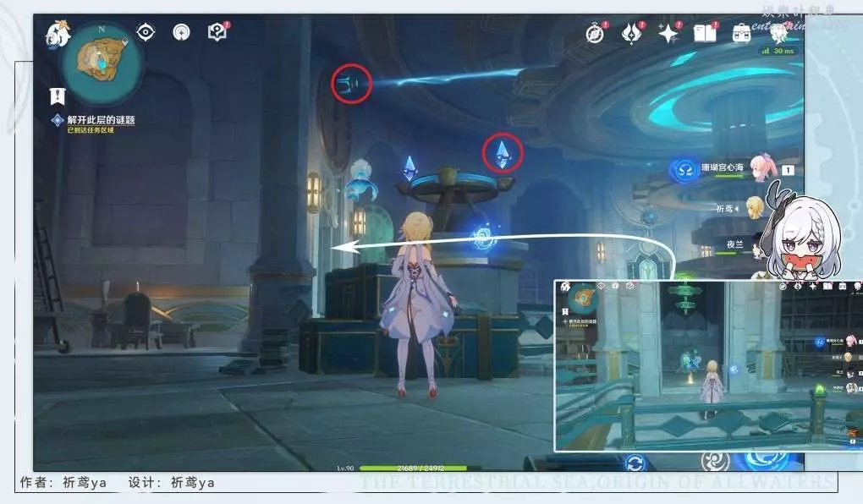The image size is (863, 504).
Task: Open the events compass icon
Action: tap(596, 34)
